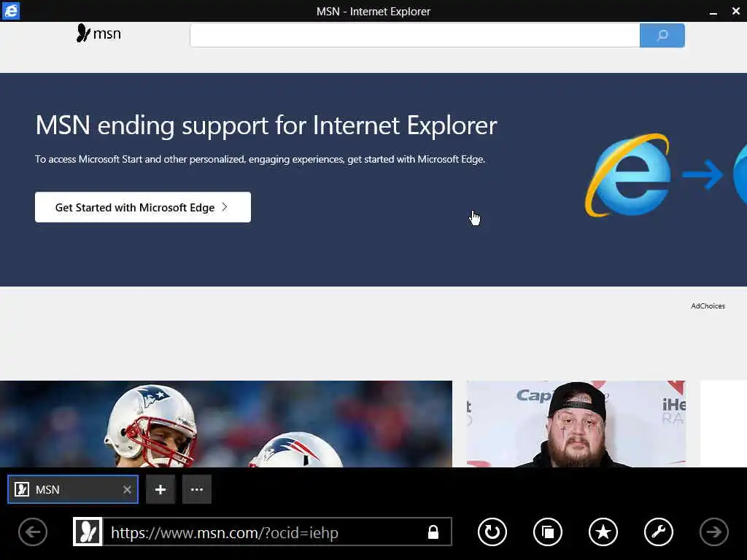
Task: Click Internet Explorer icon in title bar
Action: point(10,11)
